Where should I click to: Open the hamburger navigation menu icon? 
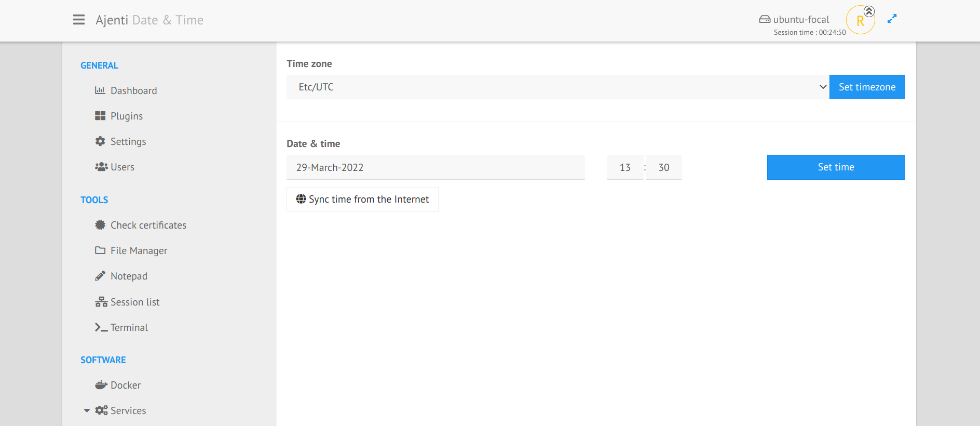pos(79,20)
